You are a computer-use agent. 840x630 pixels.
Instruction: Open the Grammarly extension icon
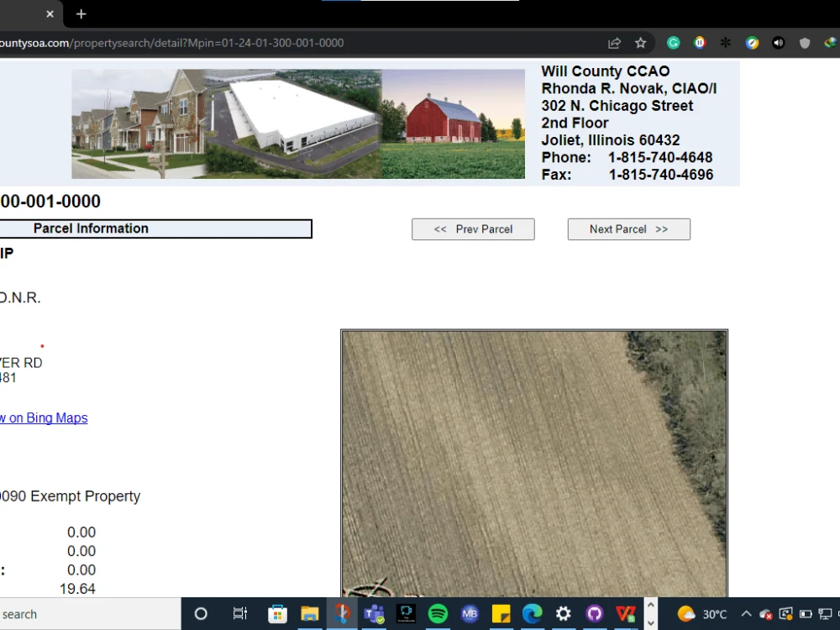tap(673, 42)
